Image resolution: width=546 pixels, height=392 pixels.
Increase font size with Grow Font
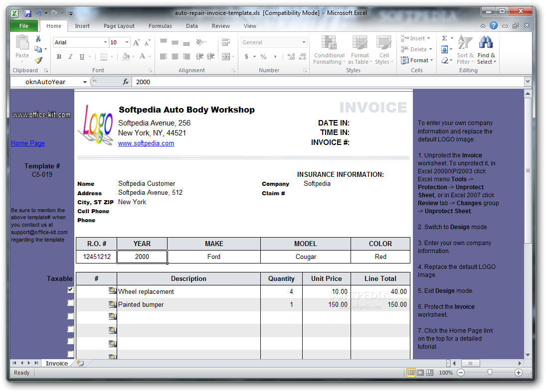tap(137, 42)
